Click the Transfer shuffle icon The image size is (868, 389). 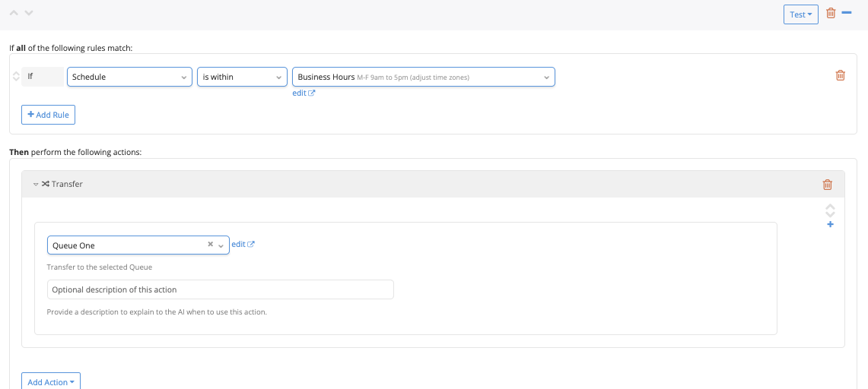pos(46,184)
